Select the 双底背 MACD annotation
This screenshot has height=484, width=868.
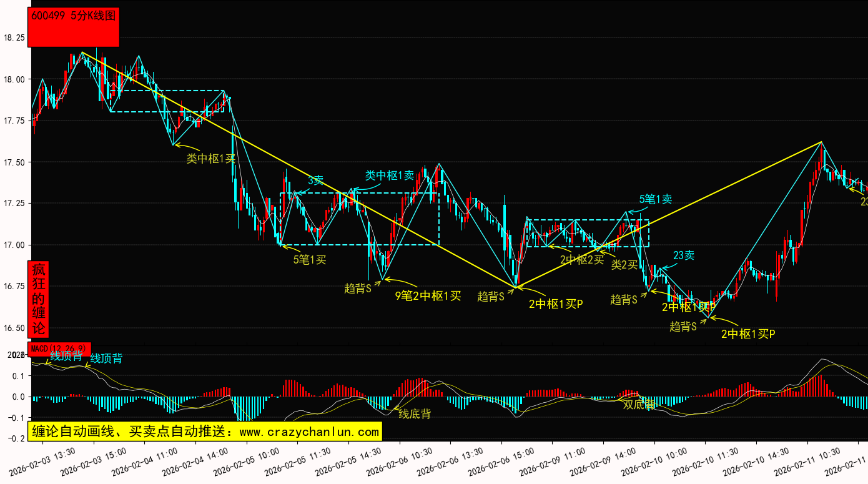pos(638,404)
